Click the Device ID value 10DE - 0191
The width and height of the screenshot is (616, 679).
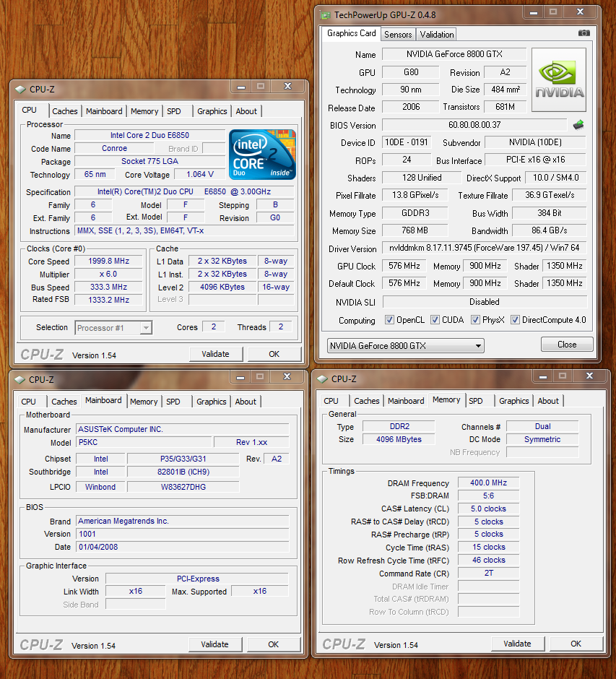(x=407, y=142)
